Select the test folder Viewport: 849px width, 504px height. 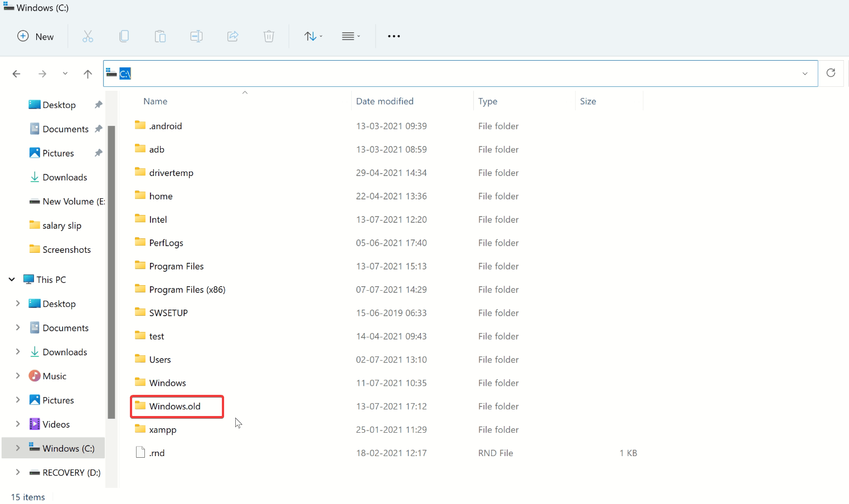tap(157, 336)
